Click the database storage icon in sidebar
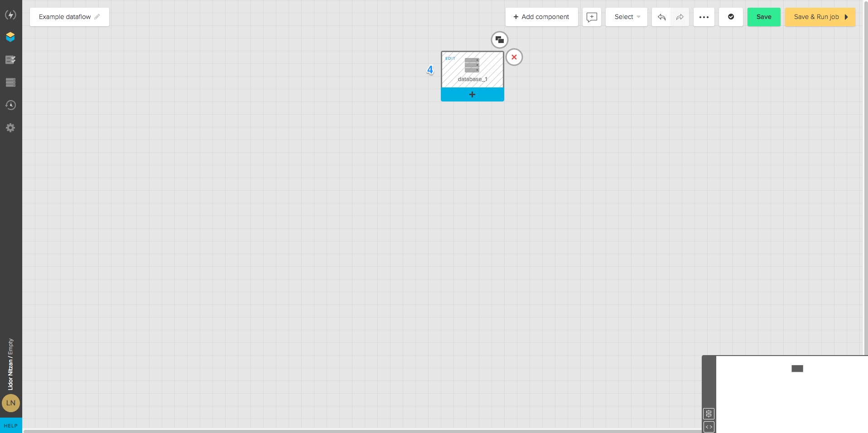868x433 pixels. coord(10,82)
